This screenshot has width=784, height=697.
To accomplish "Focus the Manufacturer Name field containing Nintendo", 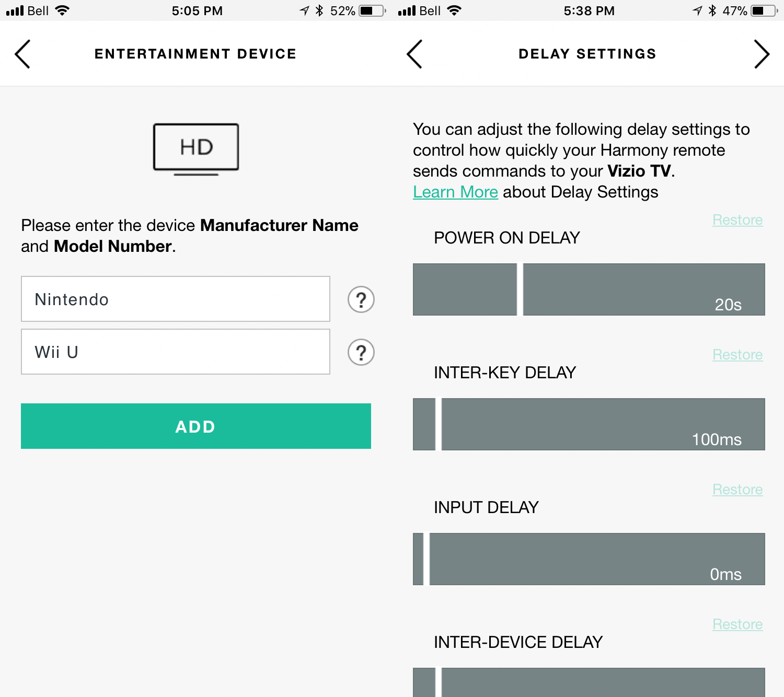I will tap(176, 299).
